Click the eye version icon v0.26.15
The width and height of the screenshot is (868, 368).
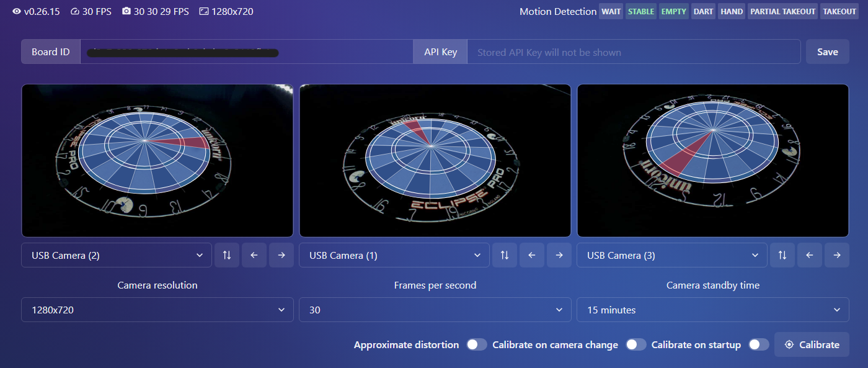click(x=17, y=11)
